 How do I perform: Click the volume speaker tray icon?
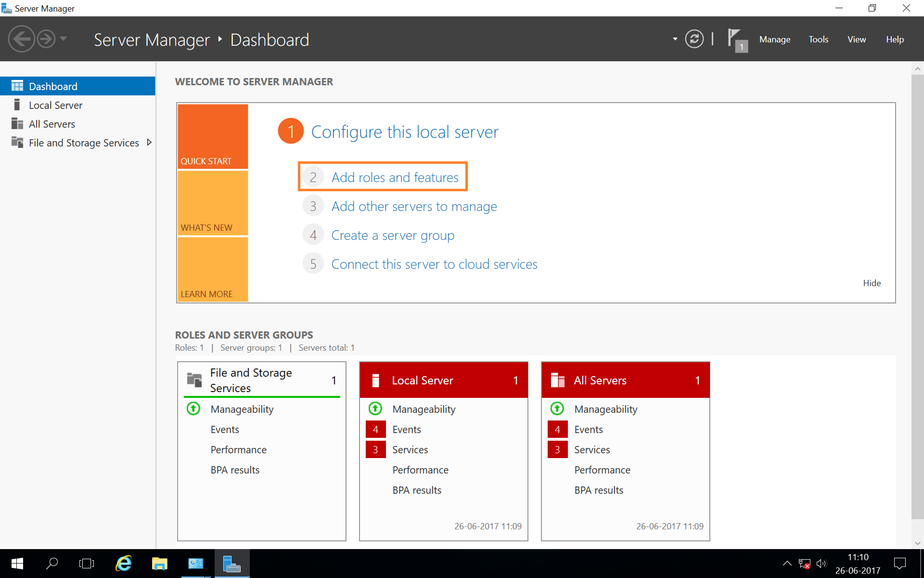coord(821,564)
